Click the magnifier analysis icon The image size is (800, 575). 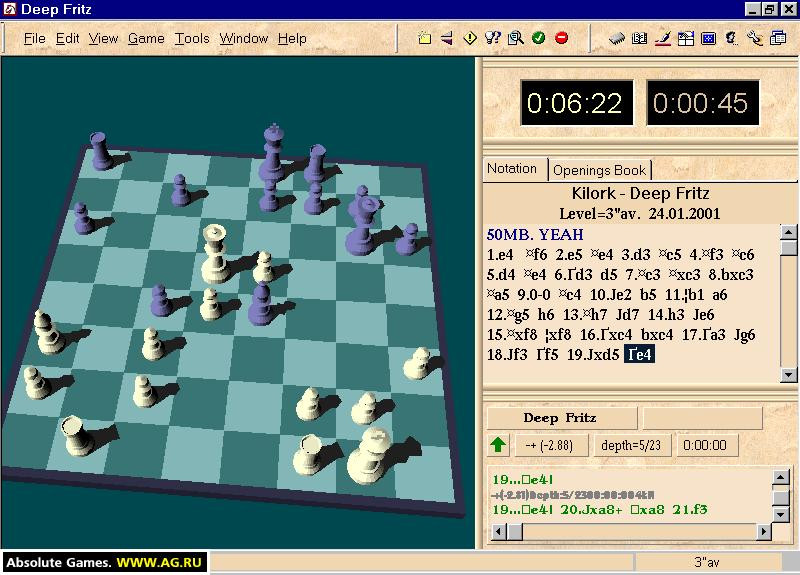(x=516, y=38)
